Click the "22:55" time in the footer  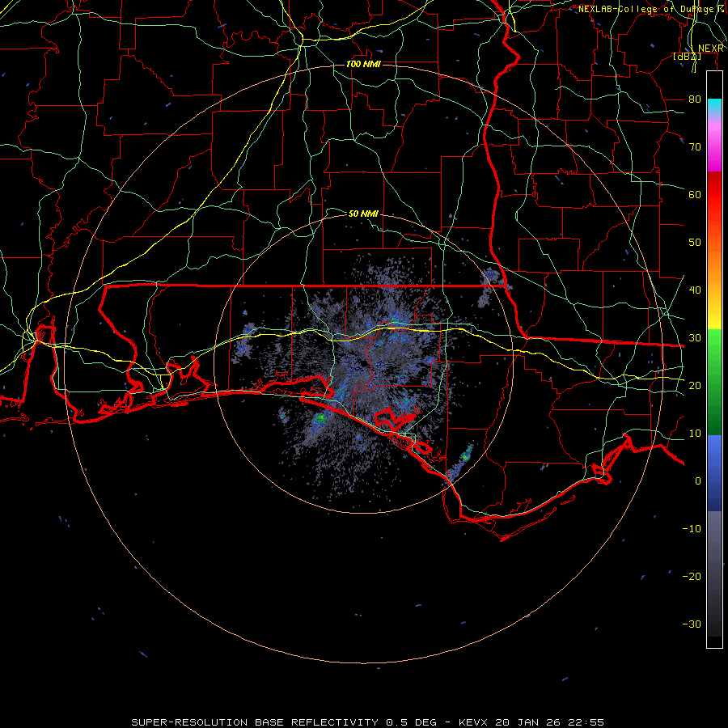[586, 722]
